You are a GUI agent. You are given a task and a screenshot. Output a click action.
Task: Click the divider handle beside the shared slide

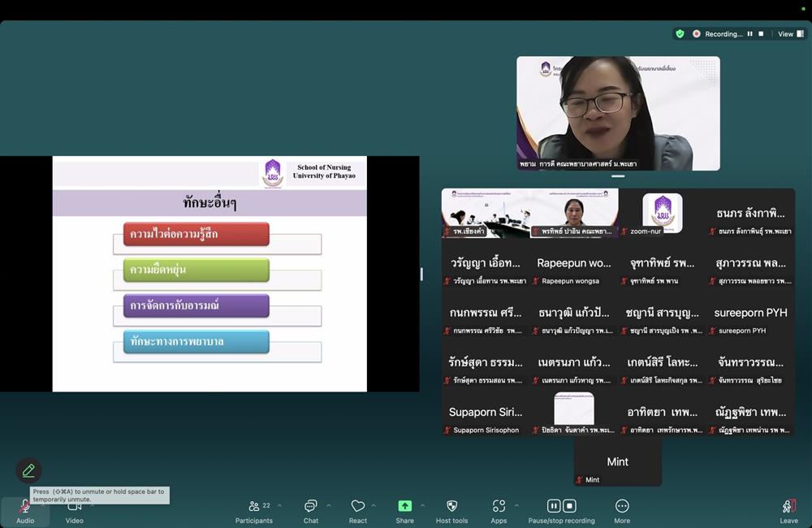coord(421,275)
